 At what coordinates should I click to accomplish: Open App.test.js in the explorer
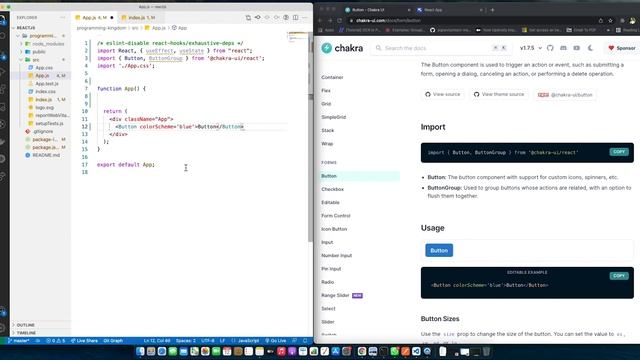pos(47,84)
